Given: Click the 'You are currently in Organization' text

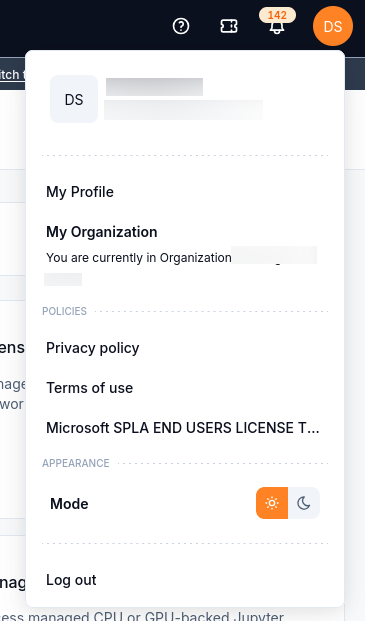Looking at the screenshot, I should [x=139, y=258].
